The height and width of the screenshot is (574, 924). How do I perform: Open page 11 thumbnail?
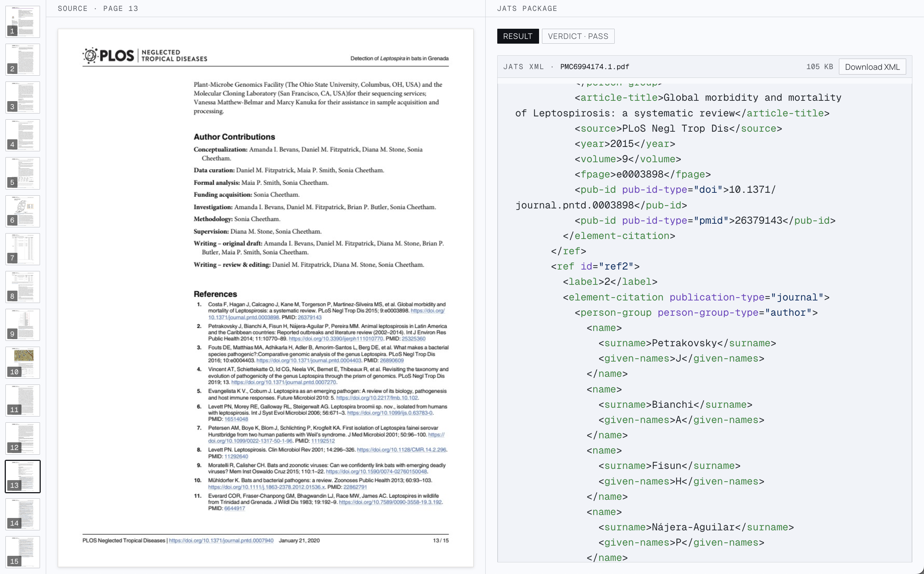tap(23, 400)
